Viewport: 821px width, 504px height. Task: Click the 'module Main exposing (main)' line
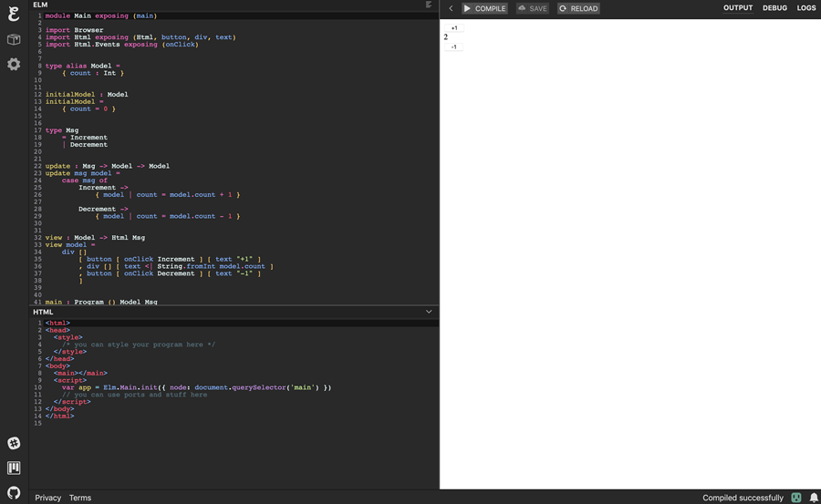[x=101, y=15]
